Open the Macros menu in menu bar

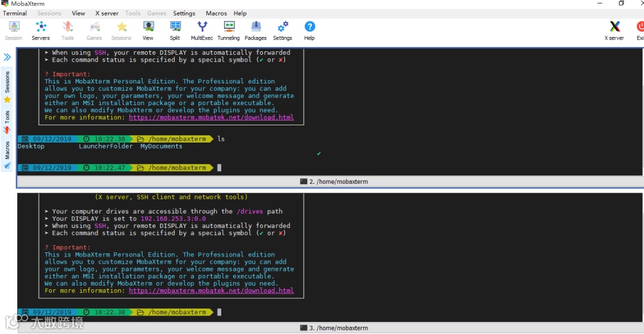pyautogui.click(x=216, y=13)
